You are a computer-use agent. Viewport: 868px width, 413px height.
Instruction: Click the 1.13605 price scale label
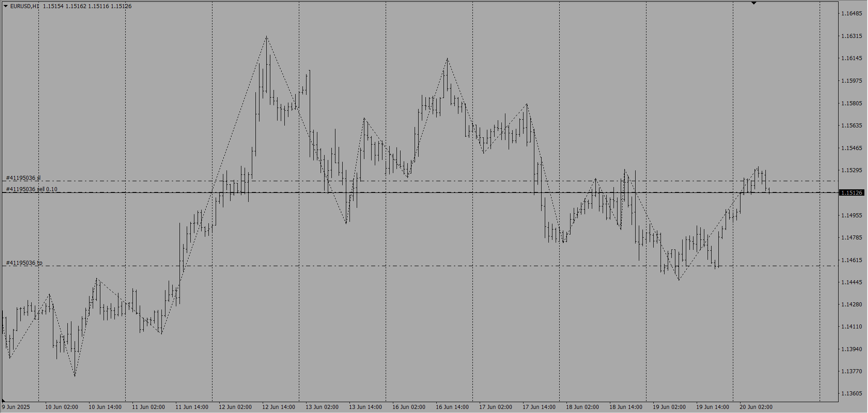pos(851,394)
